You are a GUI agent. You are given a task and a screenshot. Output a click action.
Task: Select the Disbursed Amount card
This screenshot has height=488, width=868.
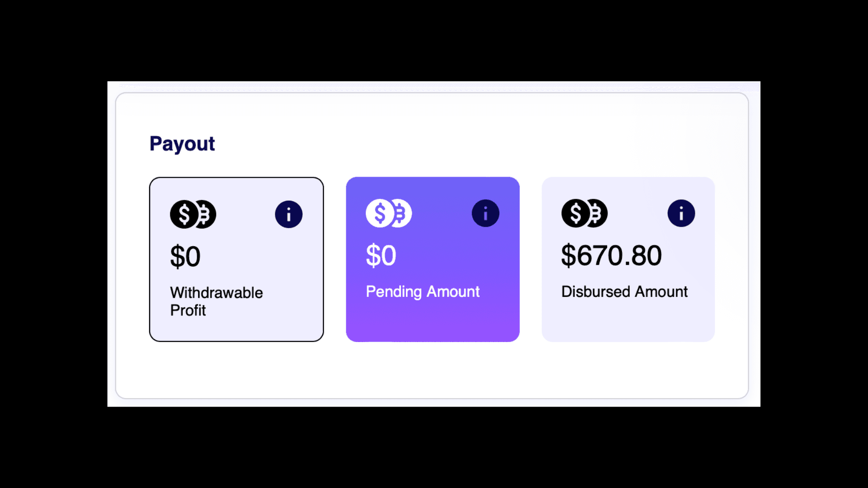[x=628, y=259]
